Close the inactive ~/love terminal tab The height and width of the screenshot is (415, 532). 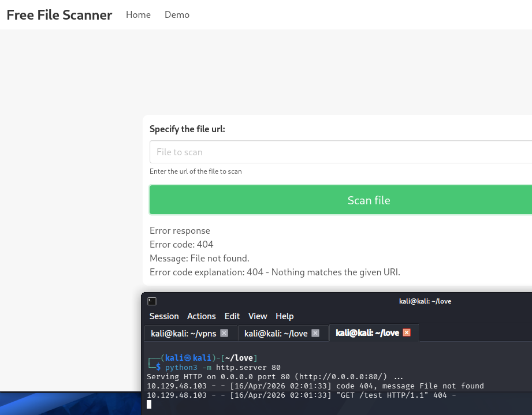coord(315,333)
